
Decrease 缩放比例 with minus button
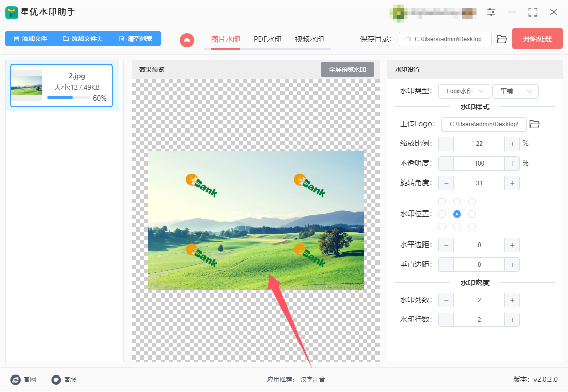(446, 144)
